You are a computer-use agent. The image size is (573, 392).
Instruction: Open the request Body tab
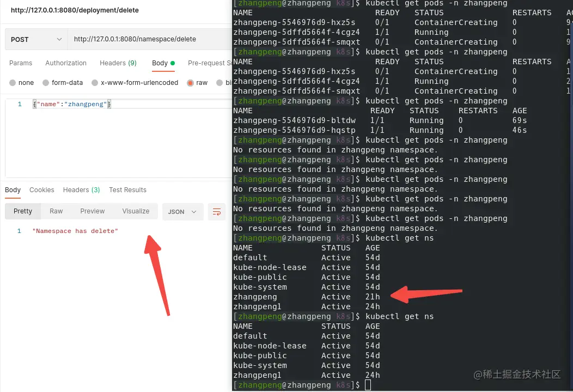(x=163, y=63)
